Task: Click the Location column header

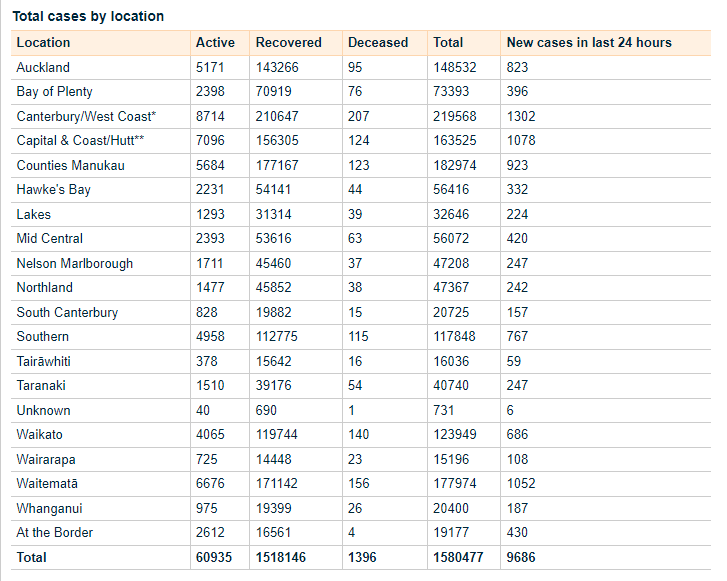Action: (x=44, y=42)
